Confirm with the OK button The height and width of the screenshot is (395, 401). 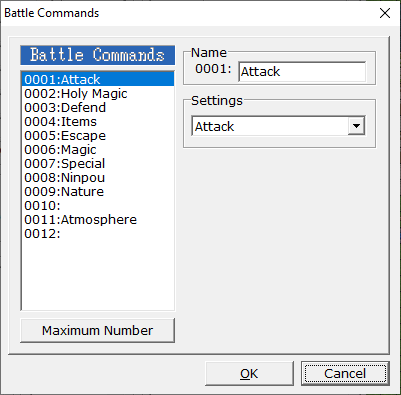249,373
